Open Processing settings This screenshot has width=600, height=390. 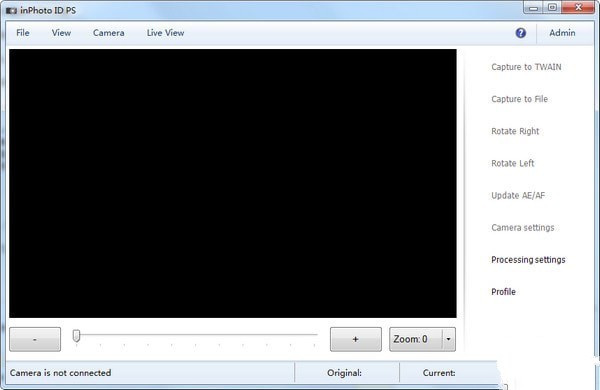point(528,260)
